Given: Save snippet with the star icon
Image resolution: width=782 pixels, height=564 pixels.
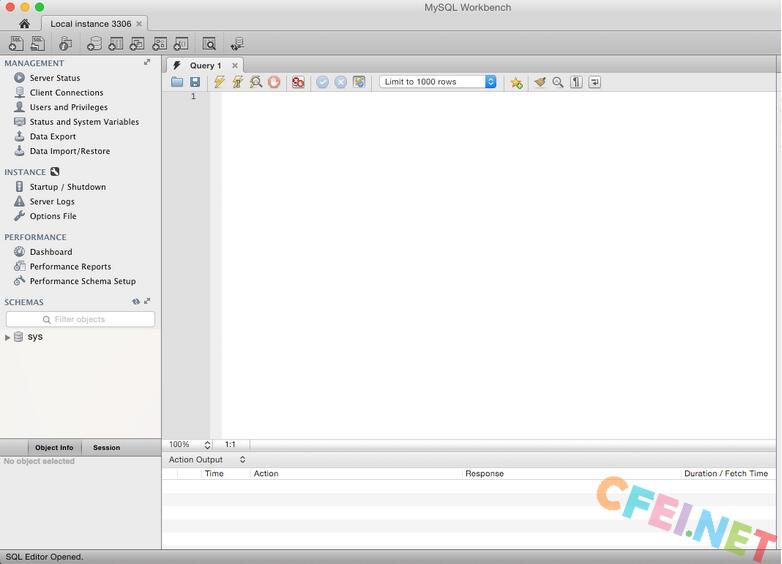Looking at the screenshot, I should click(516, 82).
